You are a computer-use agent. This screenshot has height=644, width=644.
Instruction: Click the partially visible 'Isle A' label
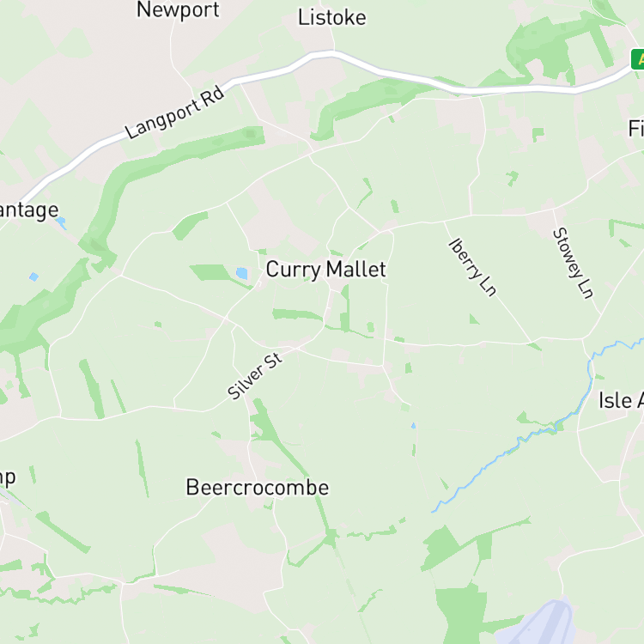click(621, 400)
